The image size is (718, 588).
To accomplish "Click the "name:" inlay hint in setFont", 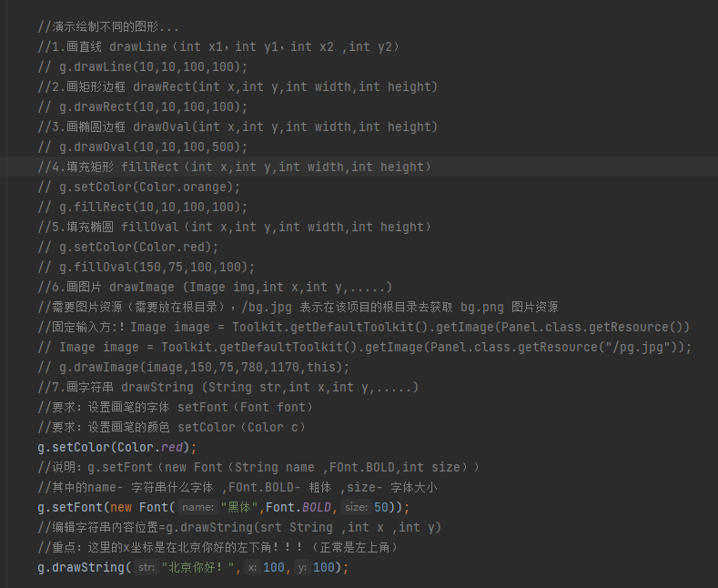I will (x=197, y=508).
